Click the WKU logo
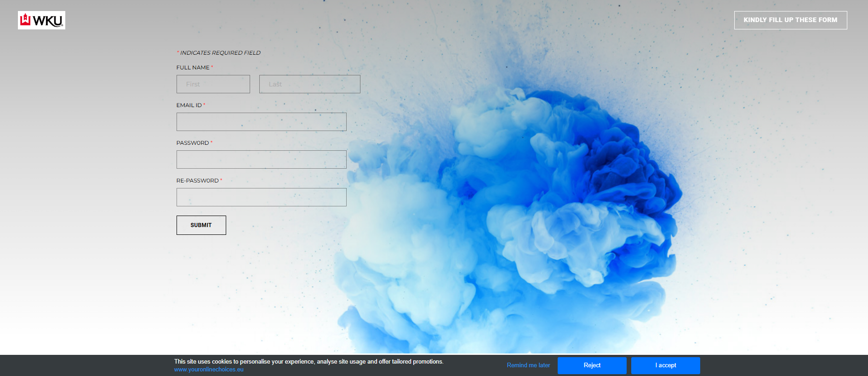Screen dimensions: 868x376 tap(41, 20)
